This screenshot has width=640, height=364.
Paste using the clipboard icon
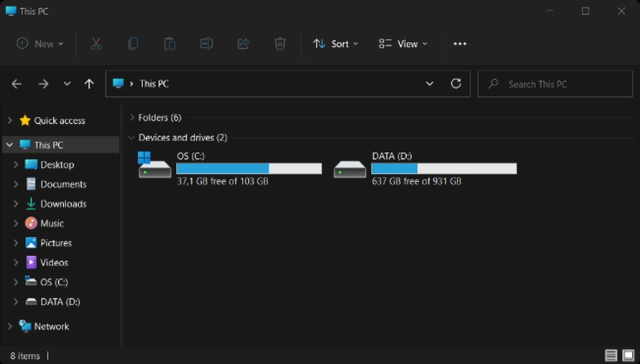(169, 44)
